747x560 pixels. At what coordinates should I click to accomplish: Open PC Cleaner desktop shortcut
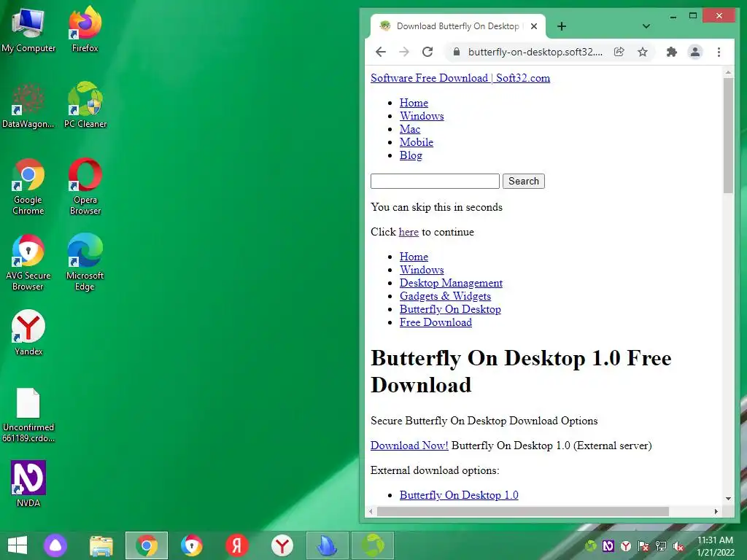(x=85, y=106)
